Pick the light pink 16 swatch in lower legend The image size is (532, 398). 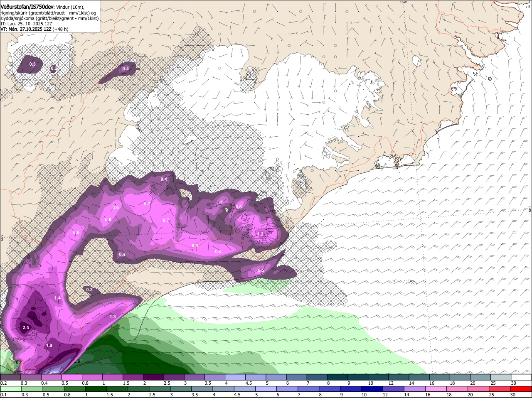tap(436, 389)
